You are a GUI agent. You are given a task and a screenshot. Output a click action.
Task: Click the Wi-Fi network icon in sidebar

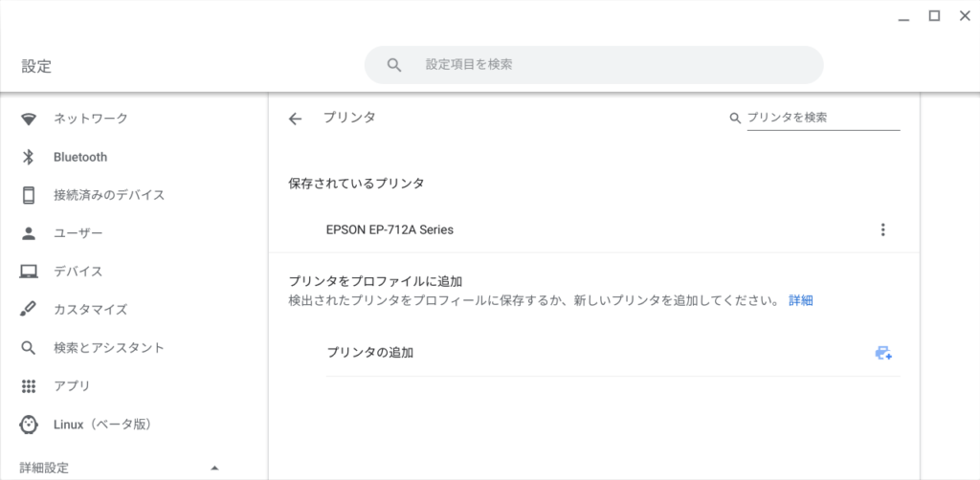point(29,119)
